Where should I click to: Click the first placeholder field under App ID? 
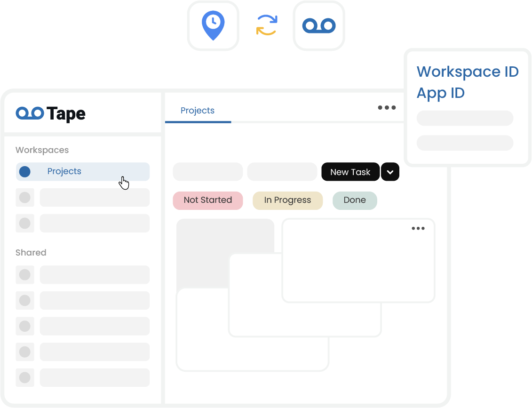[x=465, y=118]
